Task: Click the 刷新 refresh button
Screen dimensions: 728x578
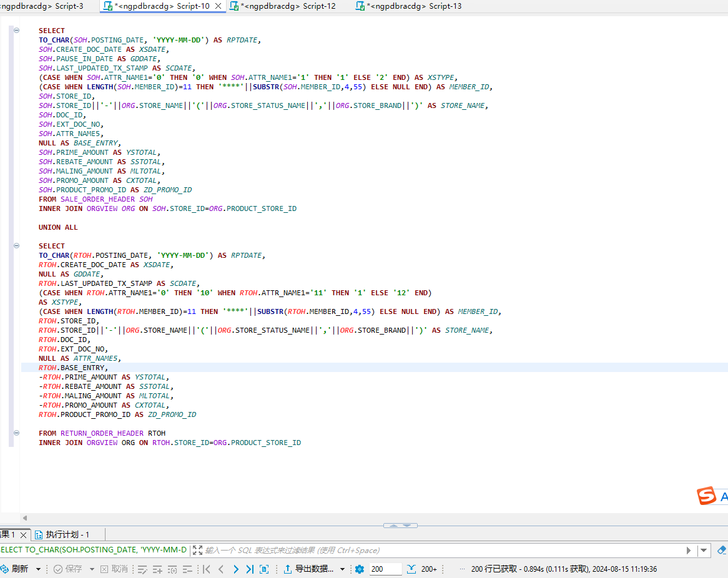Action: pos(14,569)
